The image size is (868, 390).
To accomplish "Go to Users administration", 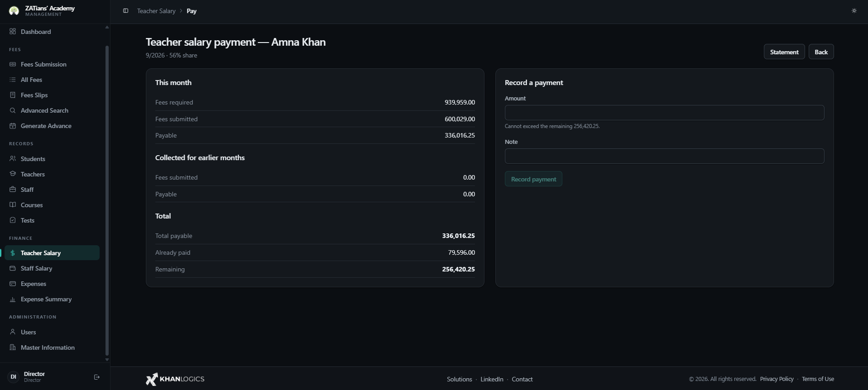I will point(52,332).
